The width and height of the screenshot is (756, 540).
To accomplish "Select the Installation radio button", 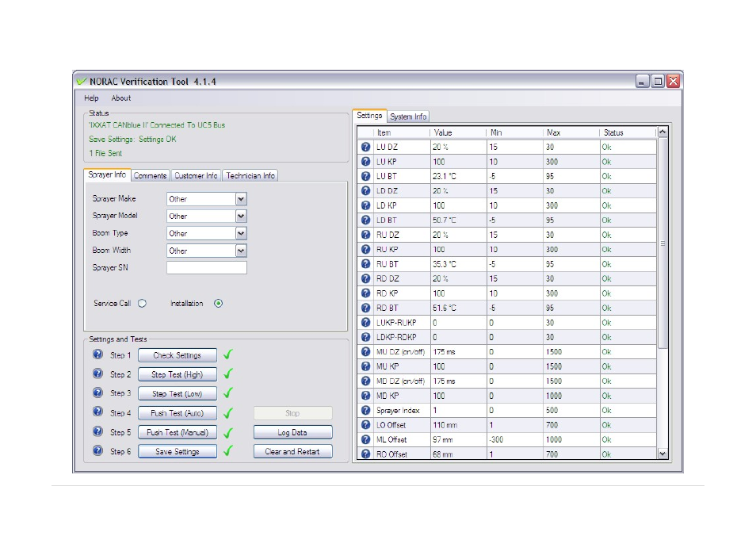I will pyautogui.click(x=219, y=304).
